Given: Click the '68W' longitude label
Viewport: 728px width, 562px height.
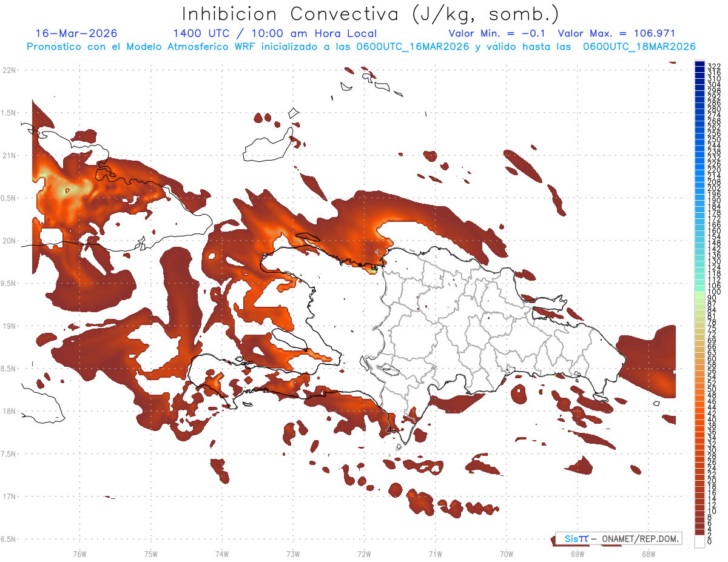Looking at the screenshot, I should point(649,554).
